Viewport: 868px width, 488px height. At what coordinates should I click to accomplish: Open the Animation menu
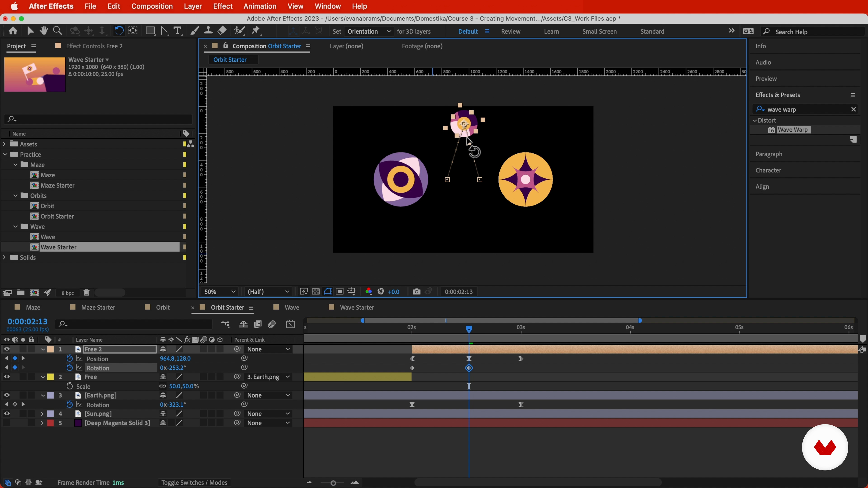coord(260,6)
